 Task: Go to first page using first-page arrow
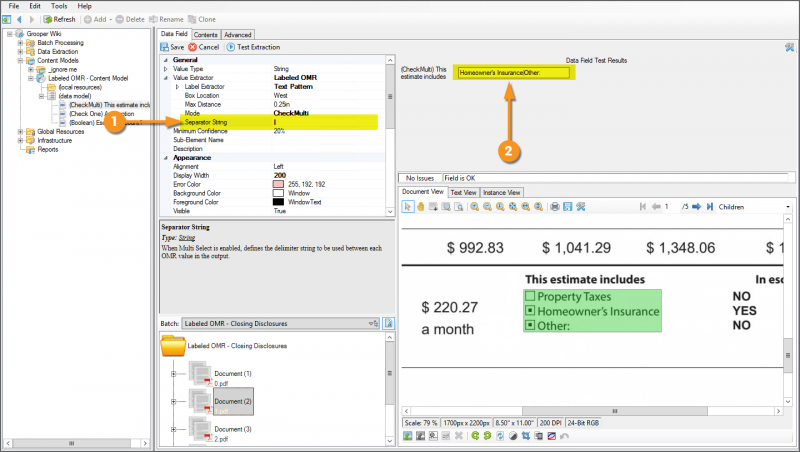643,207
